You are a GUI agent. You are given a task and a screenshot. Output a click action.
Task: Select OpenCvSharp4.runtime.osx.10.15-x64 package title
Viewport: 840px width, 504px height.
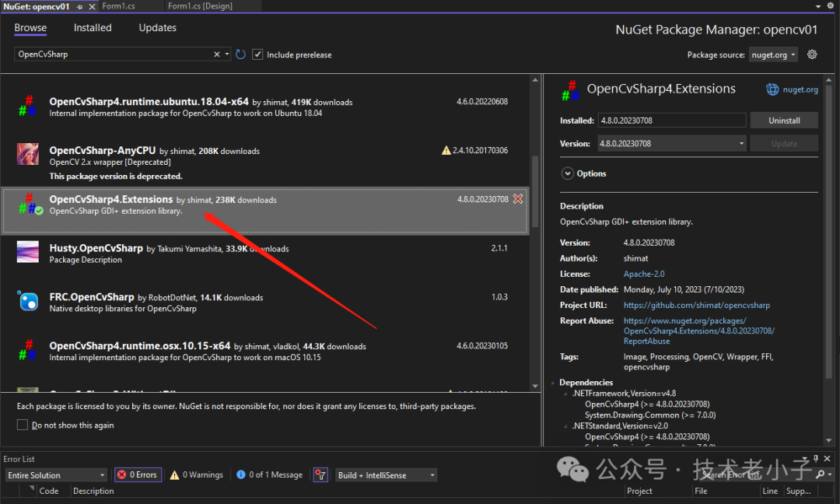(x=140, y=346)
